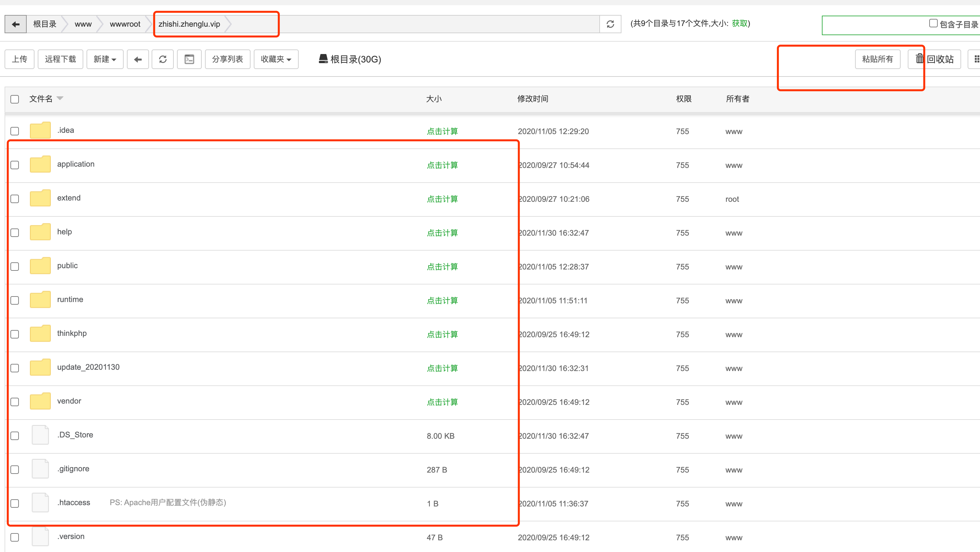Open the 分享列表 button
This screenshot has width=980, height=552.
pos(227,59)
